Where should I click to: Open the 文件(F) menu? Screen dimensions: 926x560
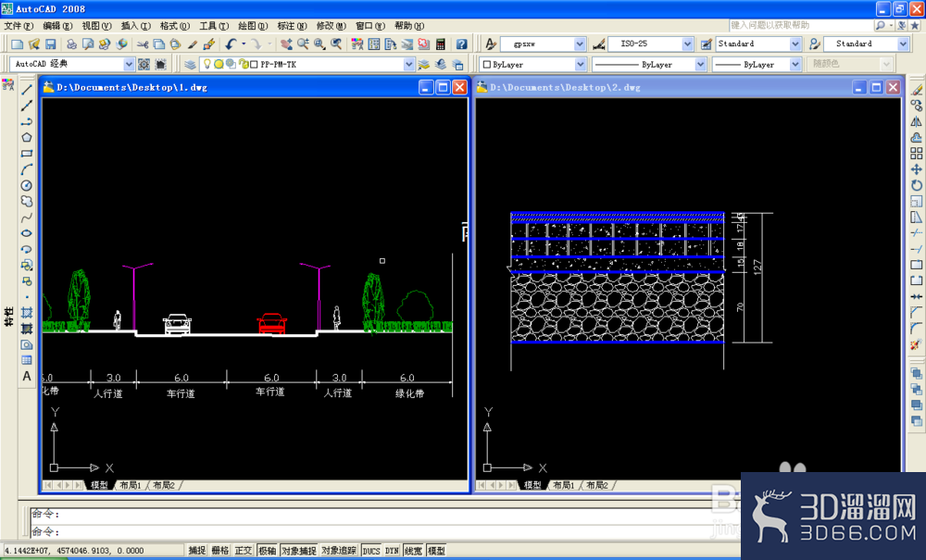19,26
